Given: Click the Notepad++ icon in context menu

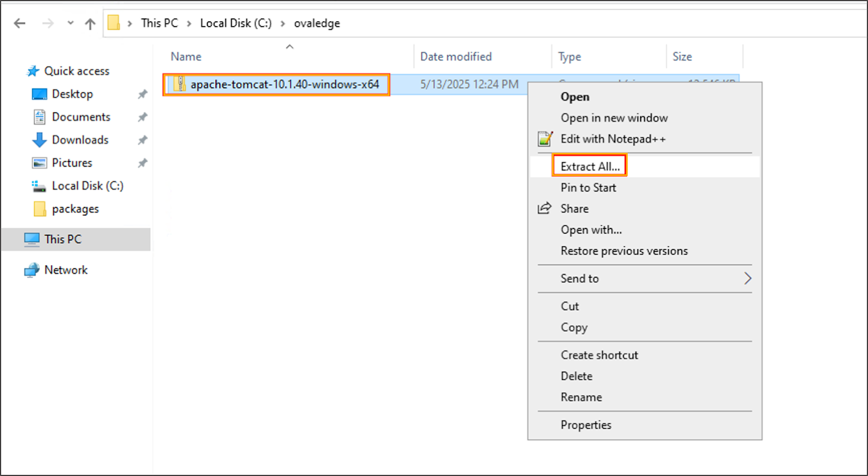Looking at the screenshot, I should (545, 139).
